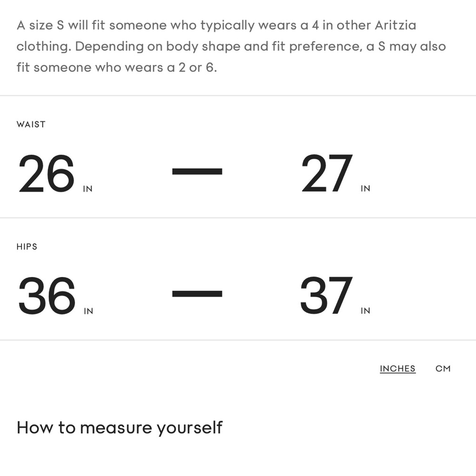476x476 pixels.
Task: Select the 27 waist maximum value
Action: (x=327, y=173)
